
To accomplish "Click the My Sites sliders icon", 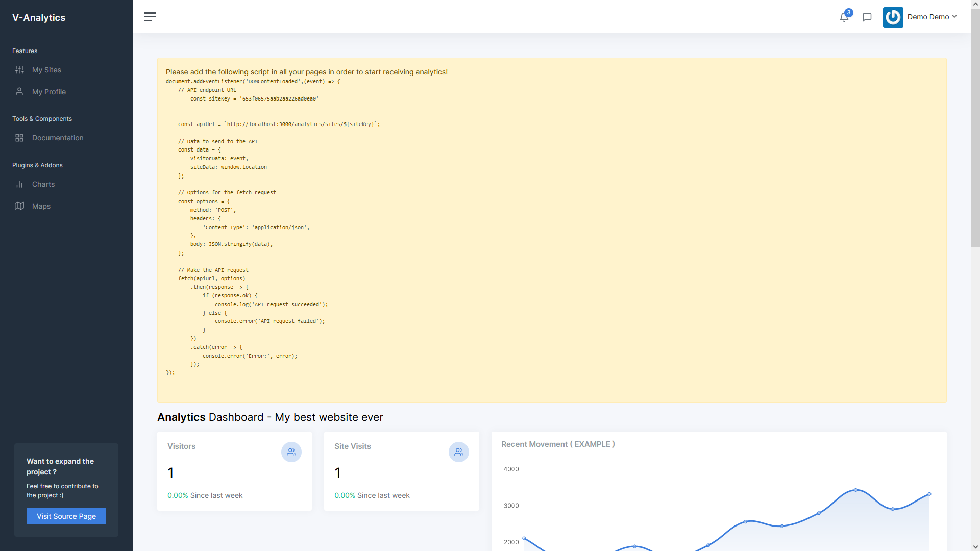I will point(19,70).
